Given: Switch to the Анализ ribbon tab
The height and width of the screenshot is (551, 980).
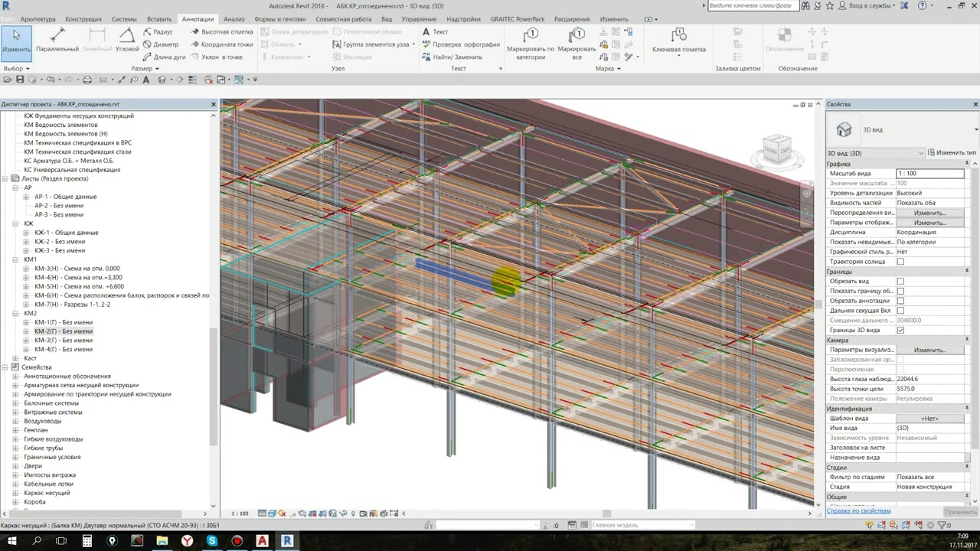Looking at the screenshot, I should tap(234, 19).
